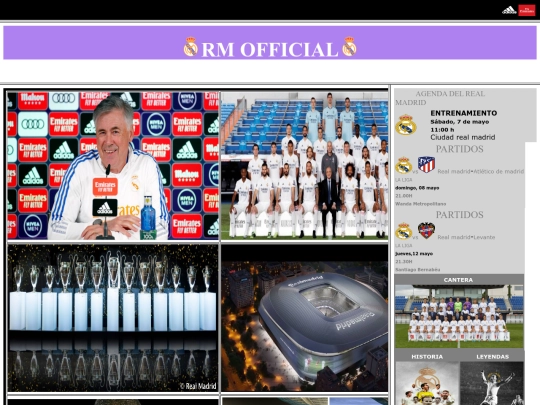Click the Adidas logo in top bar

pyautogui.click(x=509, y=10)
